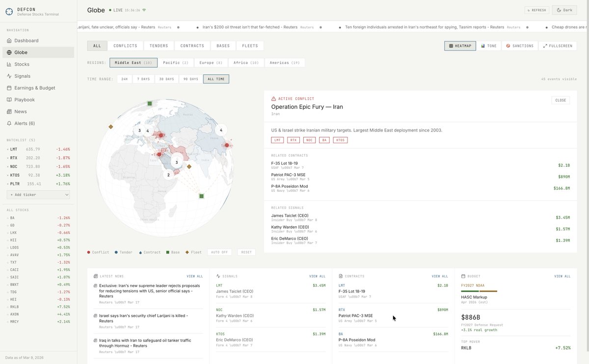Toggle the Auto Off rotation button
This screenshot has height=364, width=589.
click(x=220, y=252)
